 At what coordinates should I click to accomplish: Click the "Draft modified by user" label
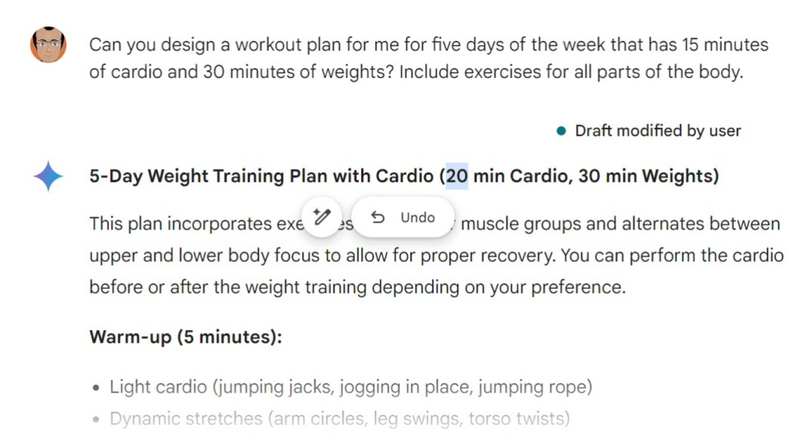click(657, 131)
